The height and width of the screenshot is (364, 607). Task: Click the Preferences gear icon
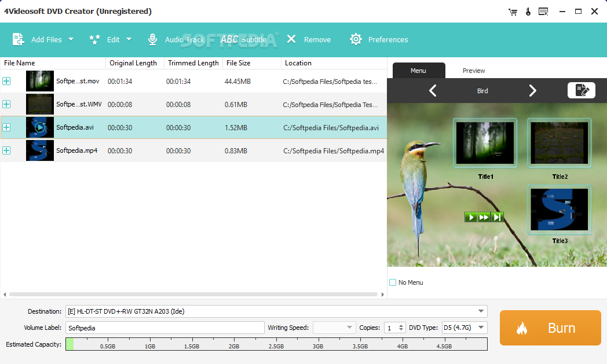pos(356,39)
